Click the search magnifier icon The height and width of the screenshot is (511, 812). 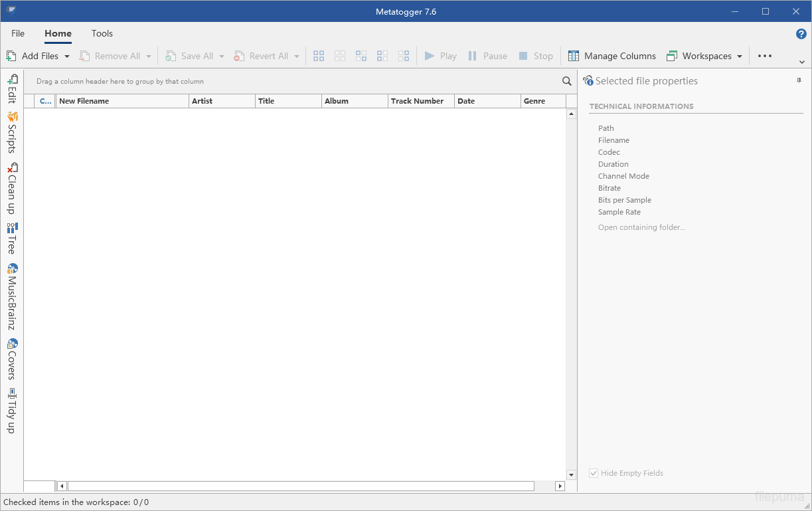click(567, 81)
